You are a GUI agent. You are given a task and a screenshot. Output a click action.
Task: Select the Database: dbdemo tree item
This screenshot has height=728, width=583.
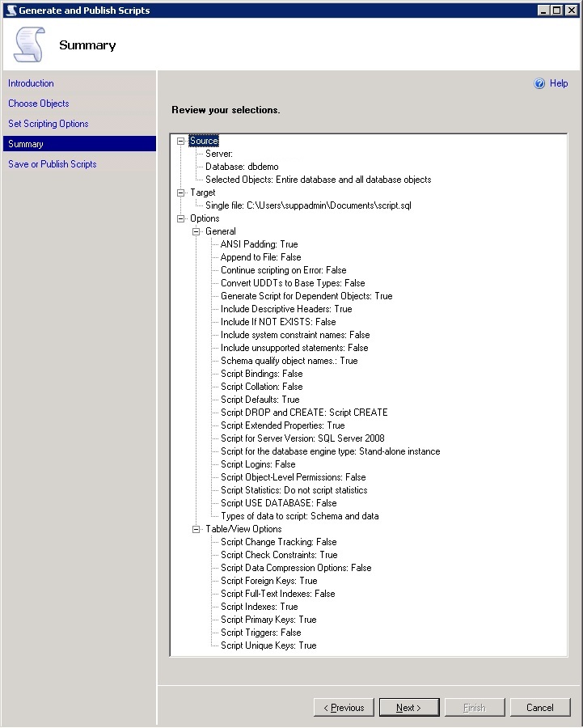click(242, 167)
